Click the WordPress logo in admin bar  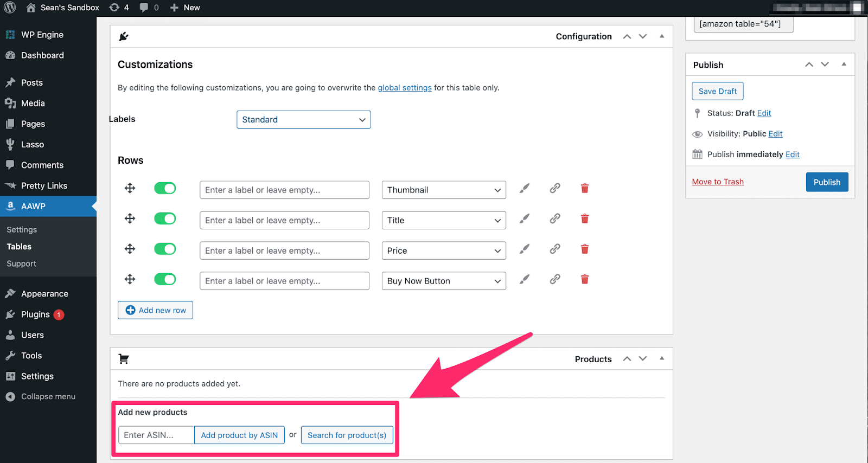click(10, 8)
